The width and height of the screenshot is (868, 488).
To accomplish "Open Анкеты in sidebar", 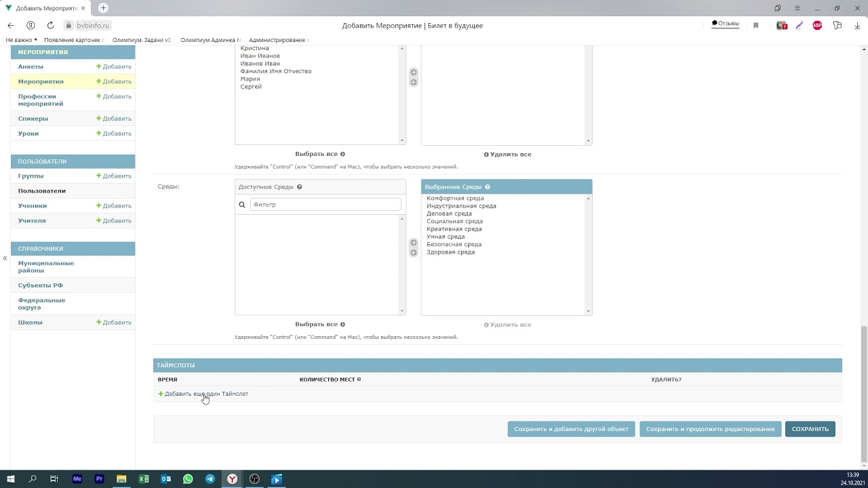I will (x=31, y=66).
